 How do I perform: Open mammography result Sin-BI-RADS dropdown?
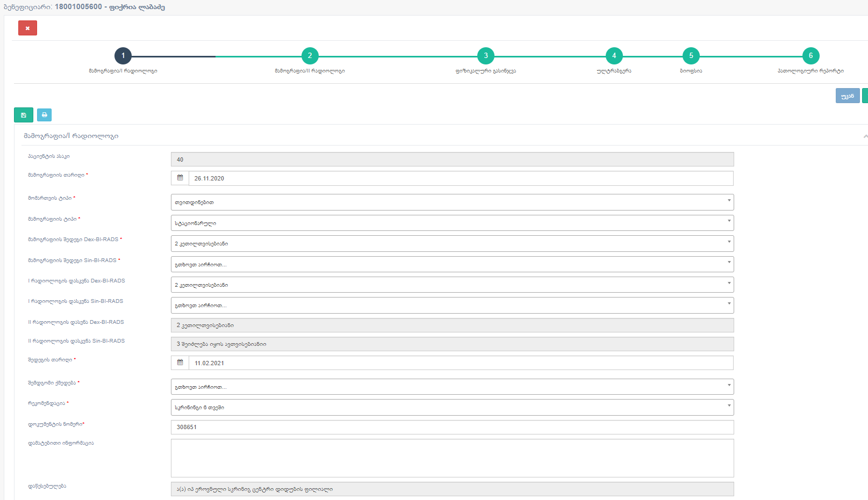point(452,264)
